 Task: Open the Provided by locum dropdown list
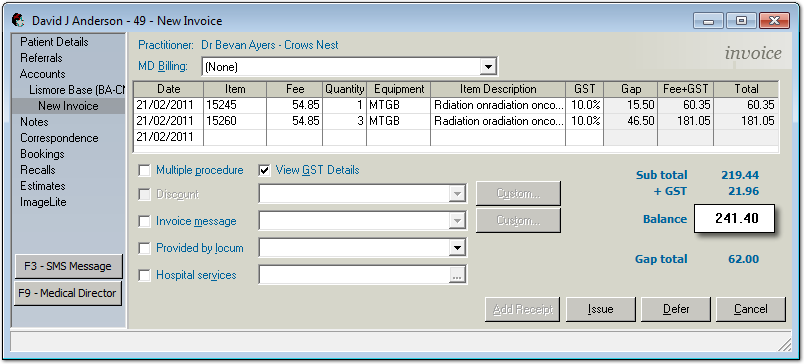tap(457, 248)
